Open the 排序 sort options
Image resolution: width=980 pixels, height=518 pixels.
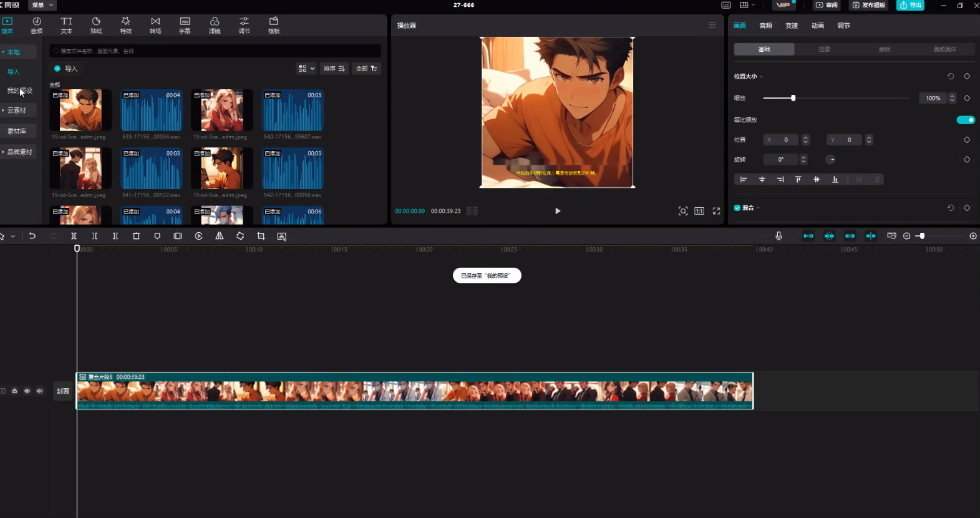coord(334,69)
